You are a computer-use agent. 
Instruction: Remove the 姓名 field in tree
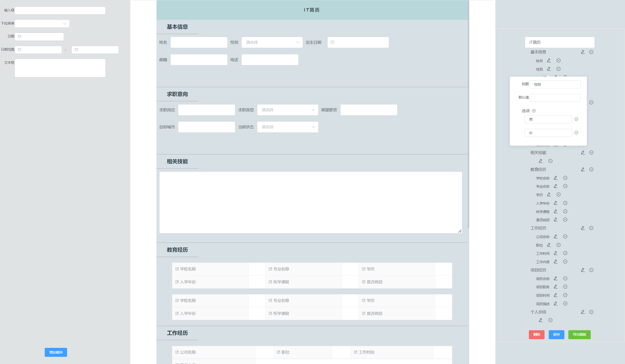(x=558, y=60)
